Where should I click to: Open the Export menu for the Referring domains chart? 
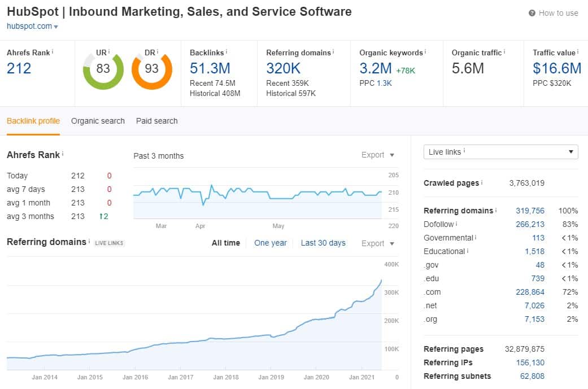(x=378, y=243)
